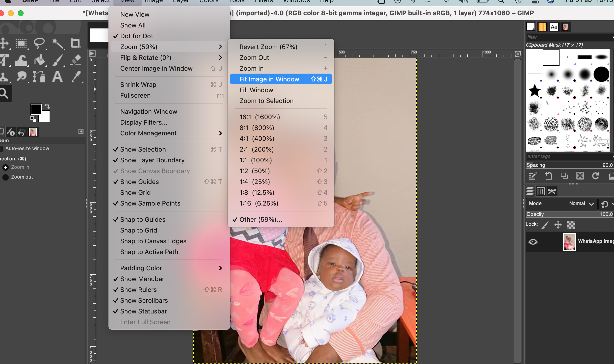Select the Bucket Fill tool

pyautogui.click(x=39, y=60)
